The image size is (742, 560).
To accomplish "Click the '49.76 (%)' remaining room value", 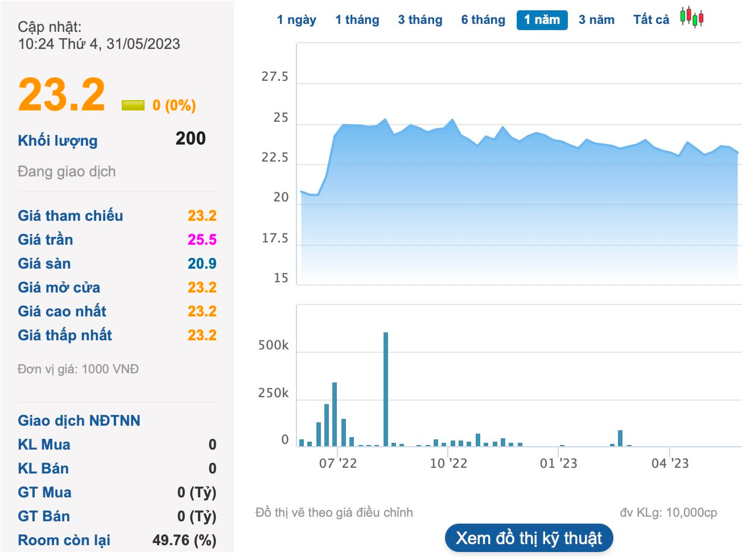I will point(184,540).
